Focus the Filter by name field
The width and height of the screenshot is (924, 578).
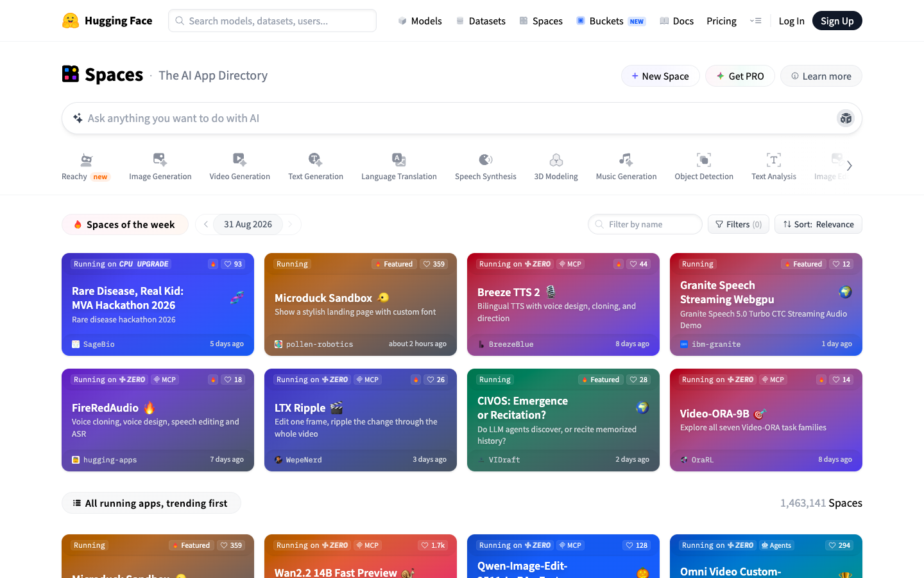(645, 224)
